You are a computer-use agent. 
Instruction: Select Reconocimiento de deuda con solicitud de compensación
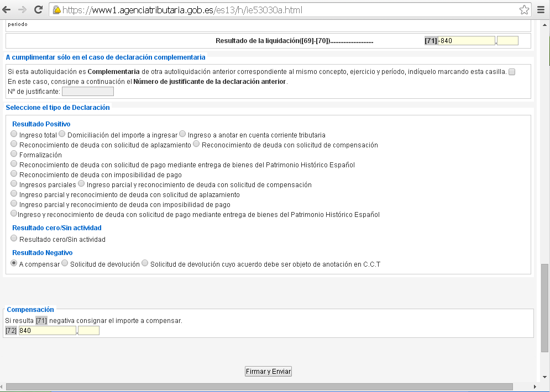tap(196, 144)
